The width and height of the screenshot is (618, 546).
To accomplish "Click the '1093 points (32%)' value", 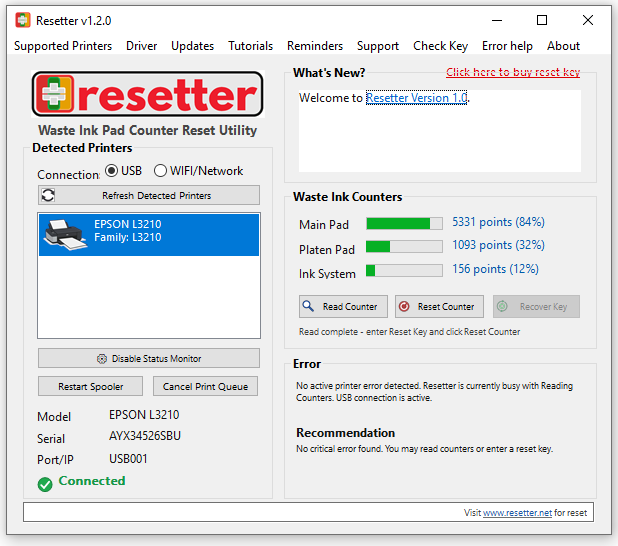I will click(x=498, y=245).
